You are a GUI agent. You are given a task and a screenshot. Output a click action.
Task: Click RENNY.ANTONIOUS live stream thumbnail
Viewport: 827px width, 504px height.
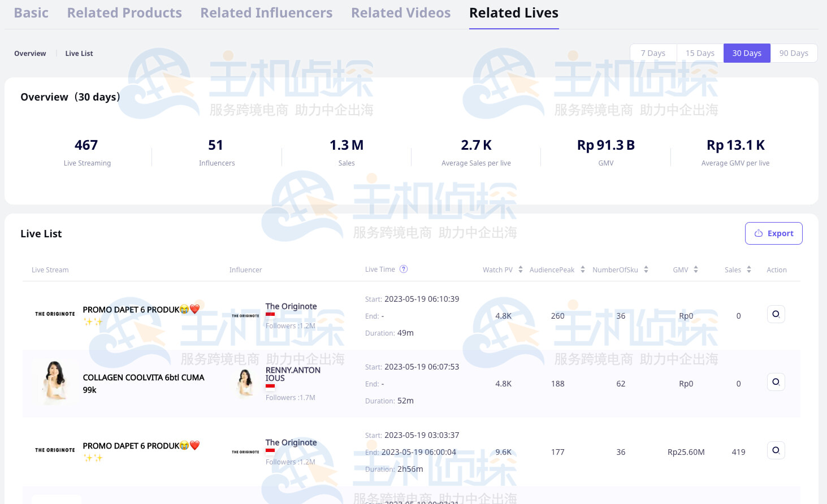(55, 383)
